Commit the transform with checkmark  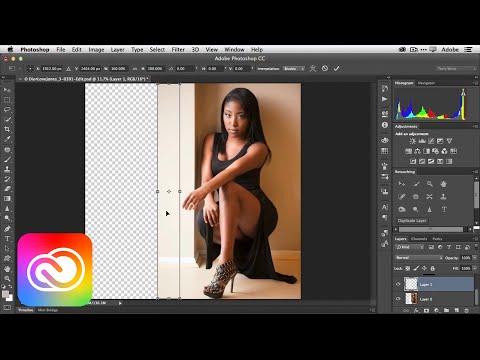(x=336, y=68)
